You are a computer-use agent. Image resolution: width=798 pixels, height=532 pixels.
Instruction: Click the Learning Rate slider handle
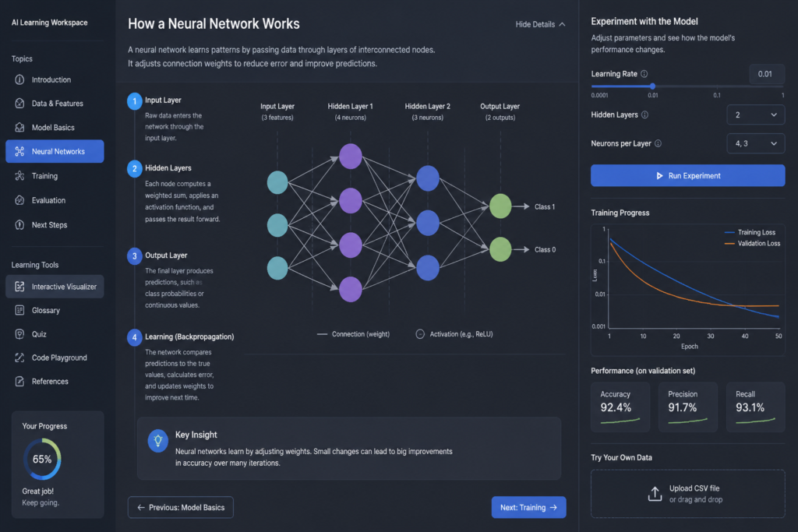click(652, 86)
